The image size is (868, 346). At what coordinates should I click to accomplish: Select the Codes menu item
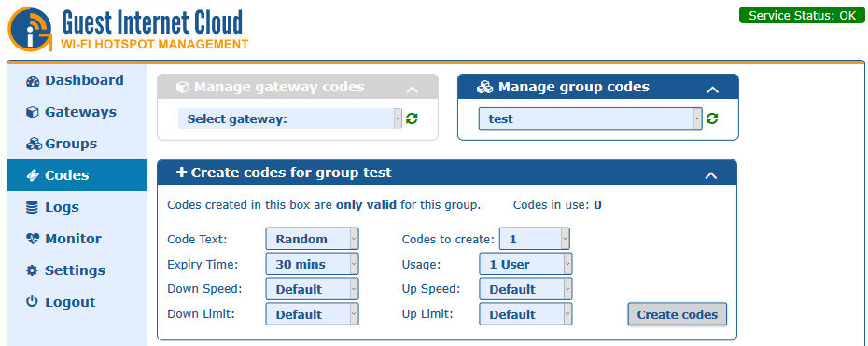(77, 175)
